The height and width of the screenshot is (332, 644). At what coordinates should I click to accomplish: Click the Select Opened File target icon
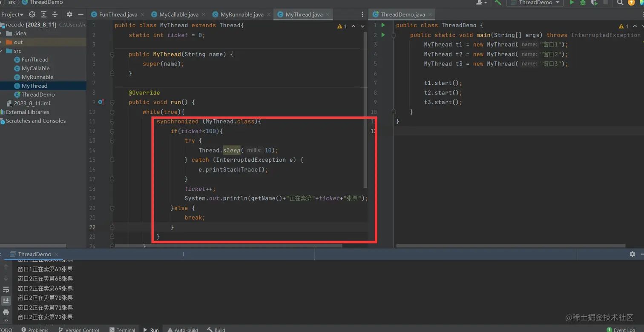(32, 14)
